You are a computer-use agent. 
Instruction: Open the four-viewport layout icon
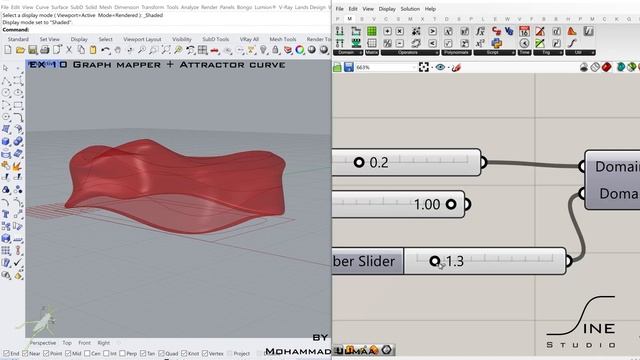(x=202, y=50)
